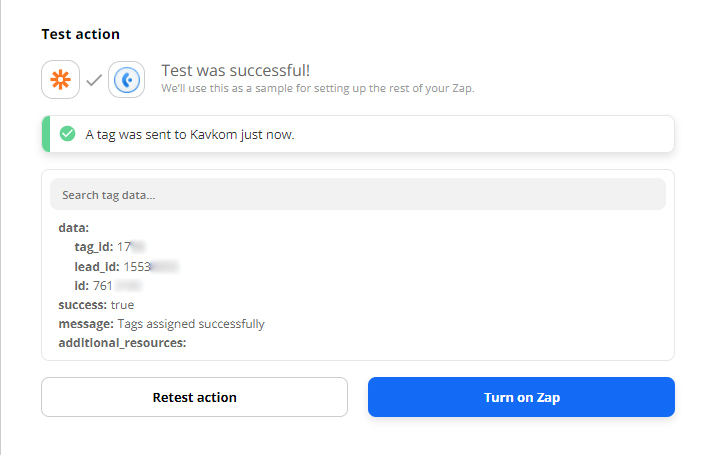This screenshot has height=455, width=715.
Task: Click the blurred lead_id value
Action: coord(165,267)
